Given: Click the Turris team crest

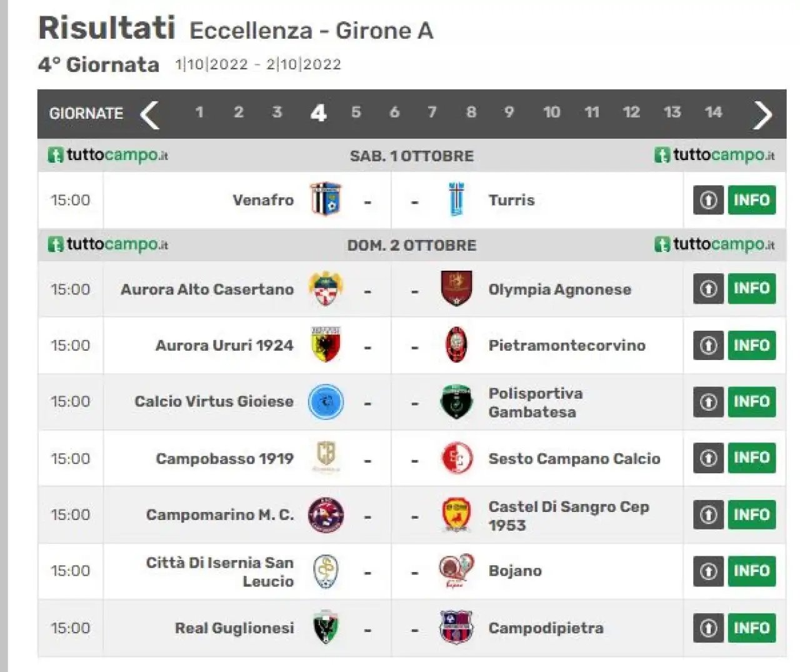Looking at the screenshot, I should [x=457, y=200].
